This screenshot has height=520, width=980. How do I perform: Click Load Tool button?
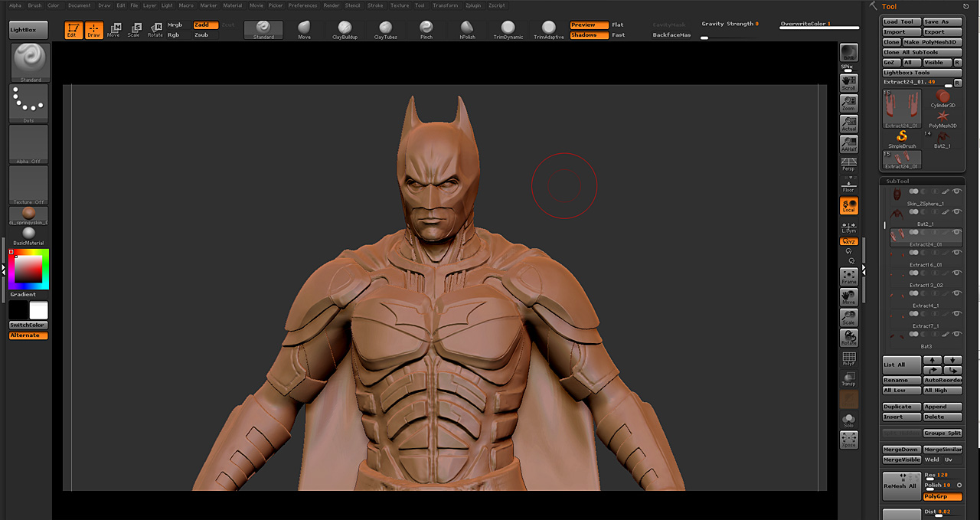pos(901,22)
